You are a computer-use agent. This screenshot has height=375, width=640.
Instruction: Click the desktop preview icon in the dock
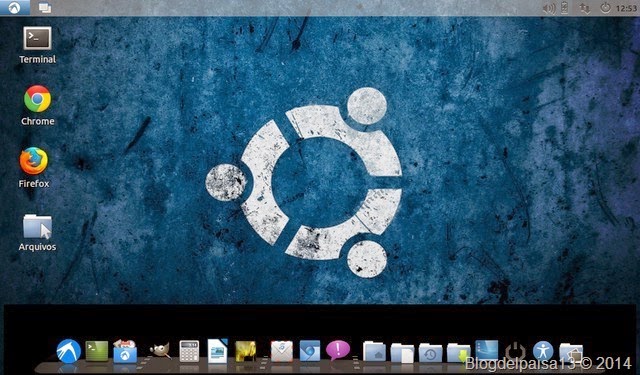[487, 351]
